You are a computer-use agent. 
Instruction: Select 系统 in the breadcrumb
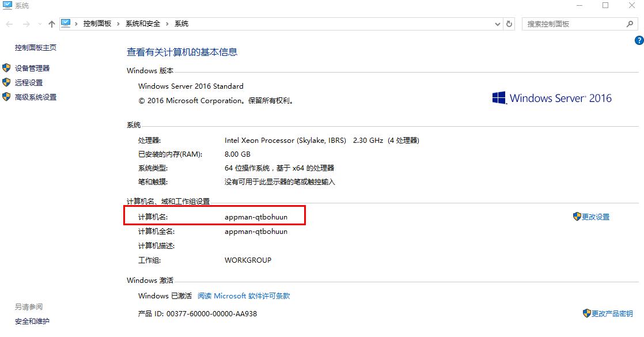[181, 24]
